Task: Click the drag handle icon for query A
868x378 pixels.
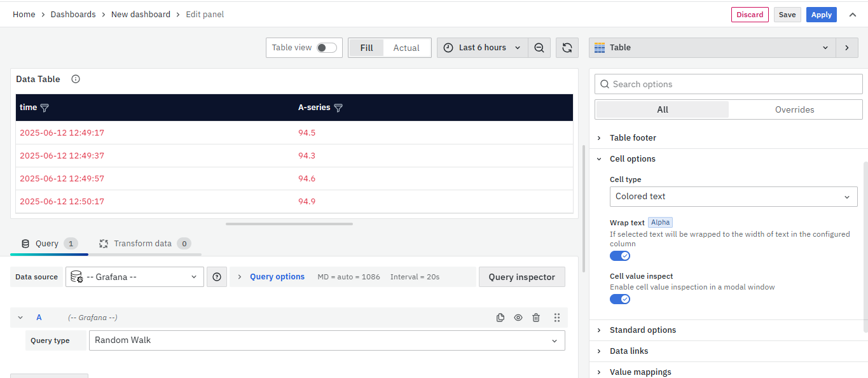Action: click(557, 318)
